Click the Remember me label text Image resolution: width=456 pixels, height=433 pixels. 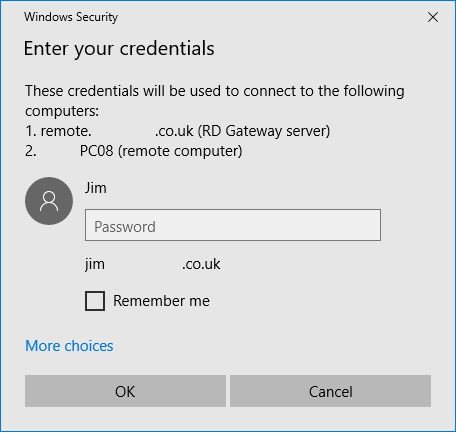tap(161, 301)
